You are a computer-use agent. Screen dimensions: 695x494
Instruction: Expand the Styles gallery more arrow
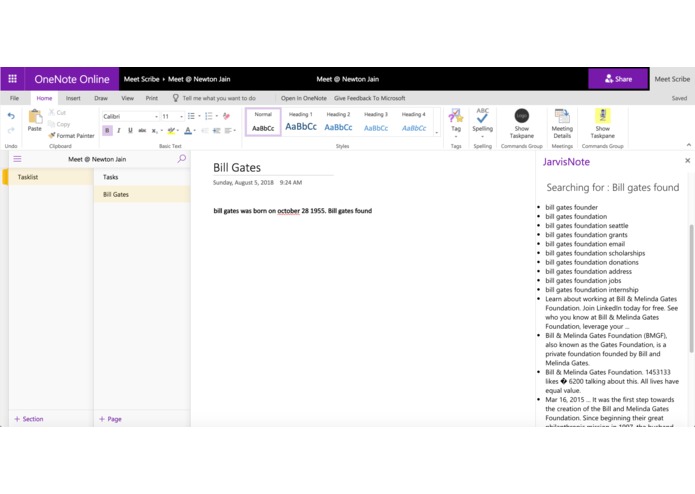coord(437,132)
